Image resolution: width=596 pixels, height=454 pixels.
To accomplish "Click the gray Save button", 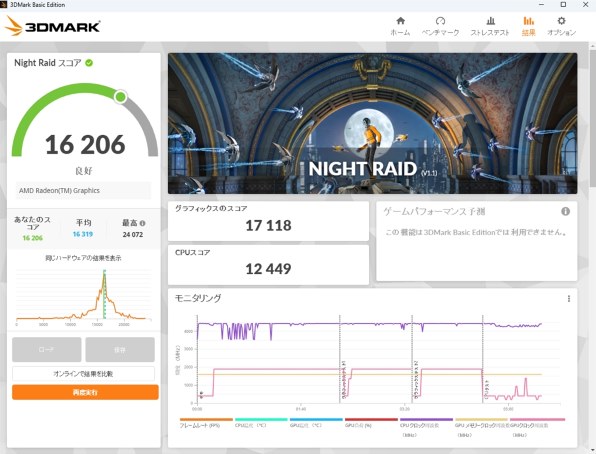I will coord(120,349).
